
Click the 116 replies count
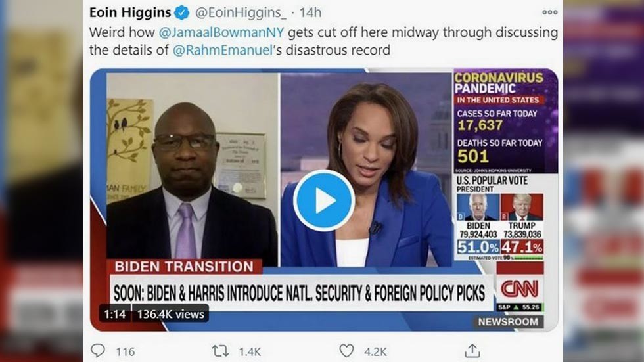(126, 351)
